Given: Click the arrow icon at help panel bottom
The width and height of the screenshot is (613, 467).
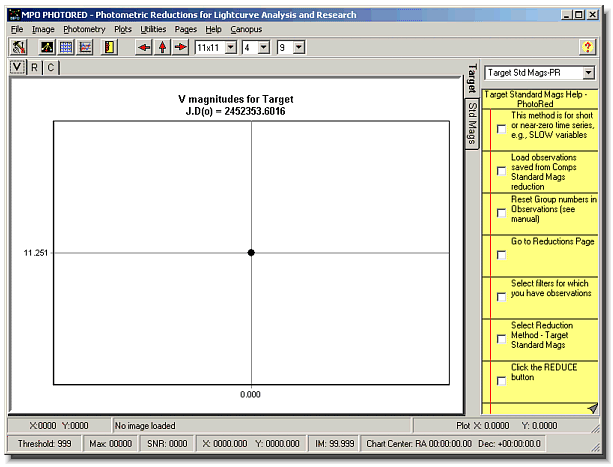Looking at the screenshot, I should point(593,408).
